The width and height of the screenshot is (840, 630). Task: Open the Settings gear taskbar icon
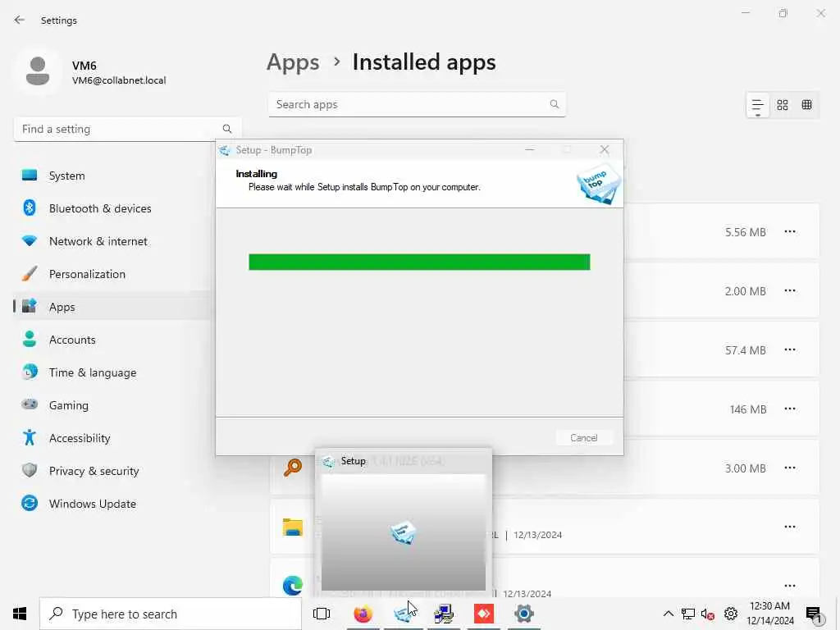pos(524,614)
